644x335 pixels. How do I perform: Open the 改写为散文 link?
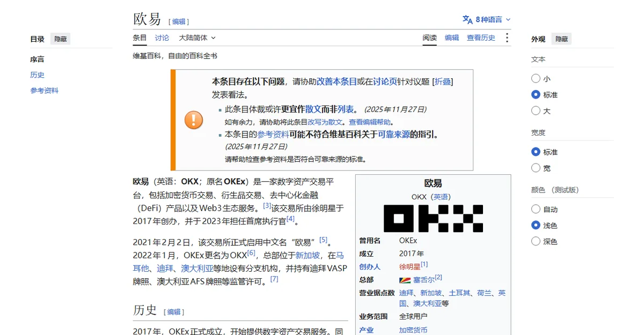[x=324, y=122]
